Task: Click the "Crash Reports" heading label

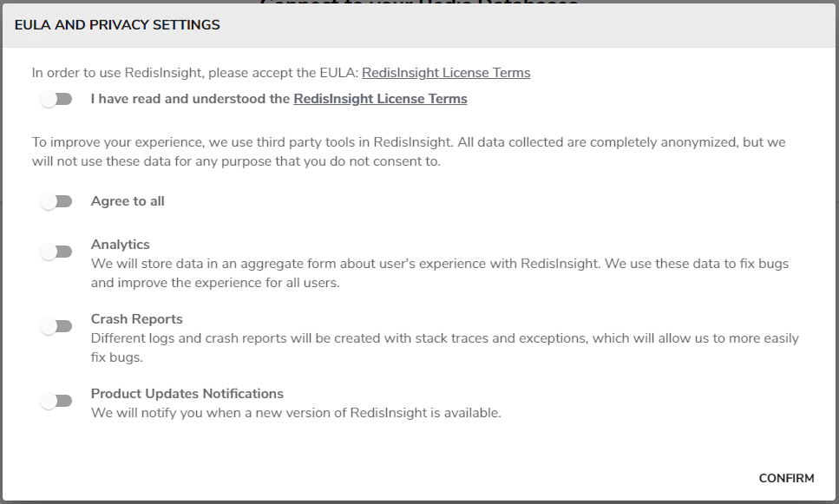Action: (x=137, y=319)
